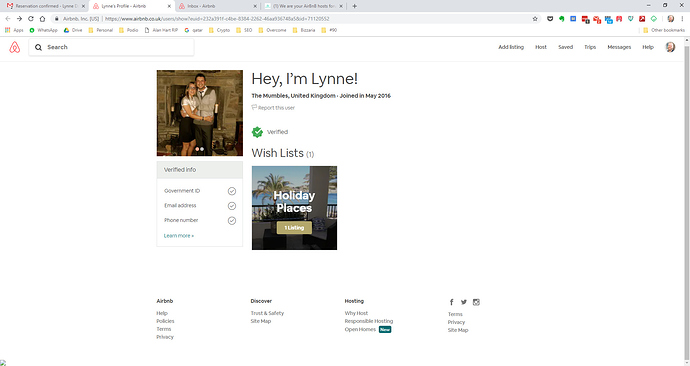Image resolution: width=690 pixels, height=366 pixels.
Task: Open Open Homes footer link
Action: (x=360, y=329)
